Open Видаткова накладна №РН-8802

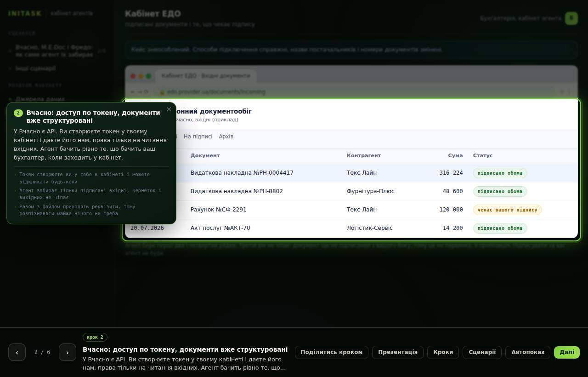[x=237, y=191]
